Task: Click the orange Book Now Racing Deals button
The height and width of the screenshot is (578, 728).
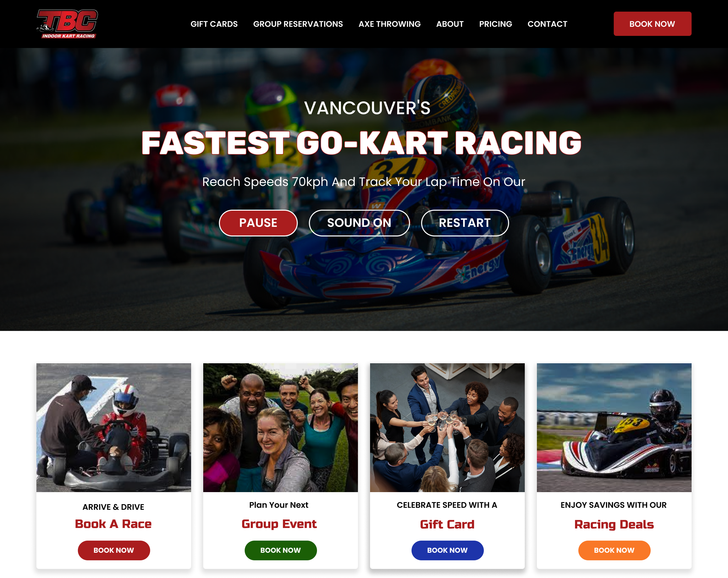Action: (614, 550)
